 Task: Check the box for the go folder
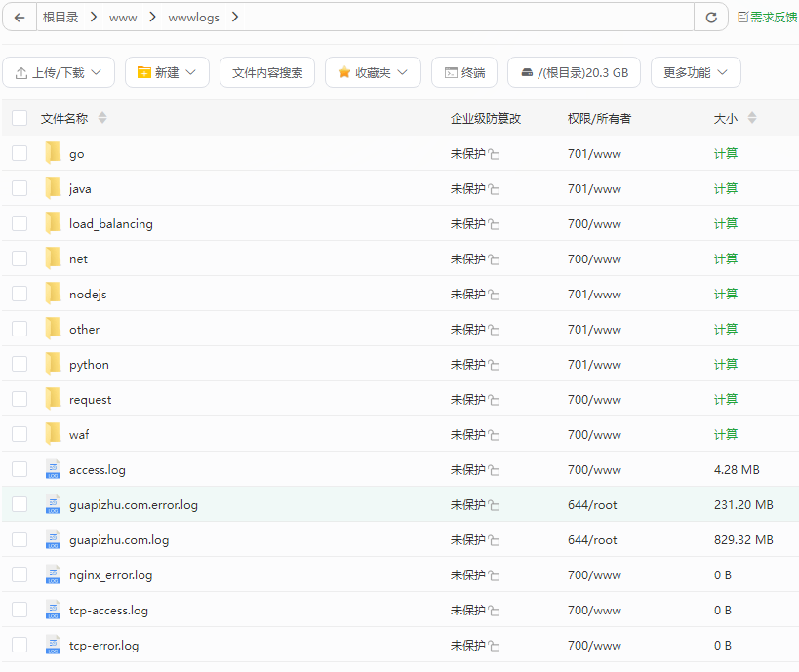(20, 153)
